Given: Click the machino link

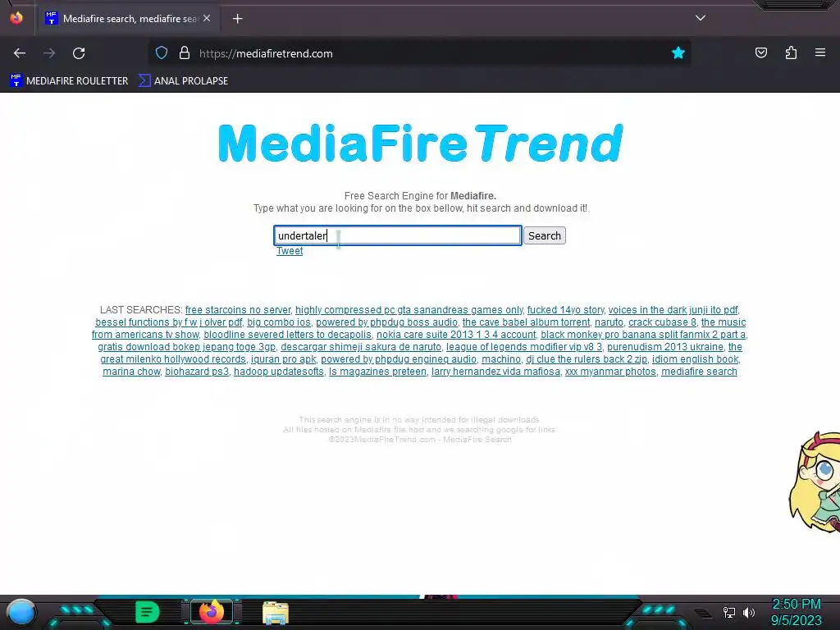Looking at the screenshot, I should pyautogui.click(x=501, y=359).
